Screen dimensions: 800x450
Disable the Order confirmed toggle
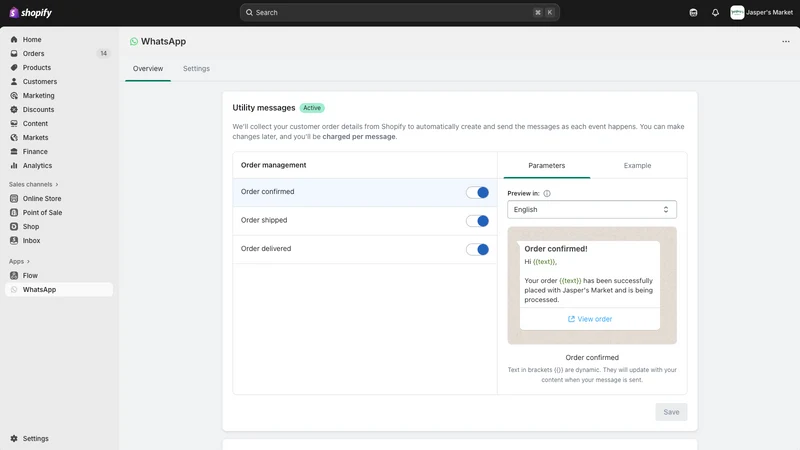tap(478, 192)
